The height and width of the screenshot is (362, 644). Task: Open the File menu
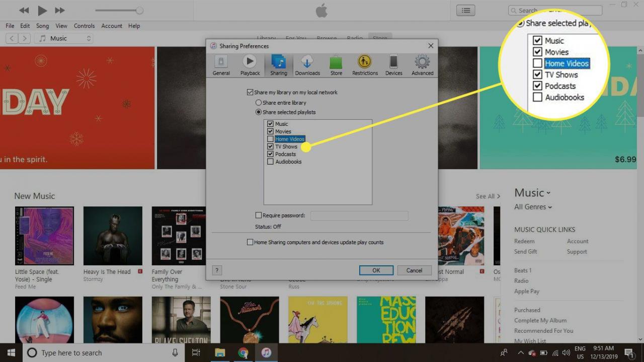tap(10, 26)
